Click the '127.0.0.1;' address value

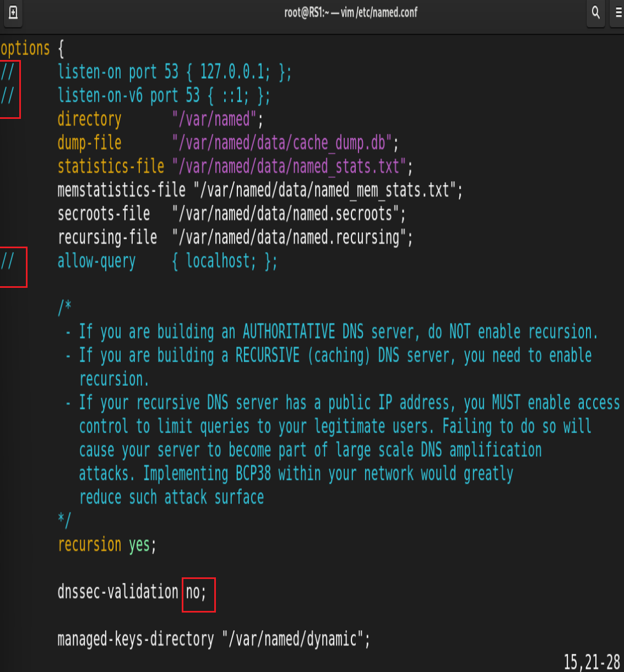pos(235,72)
